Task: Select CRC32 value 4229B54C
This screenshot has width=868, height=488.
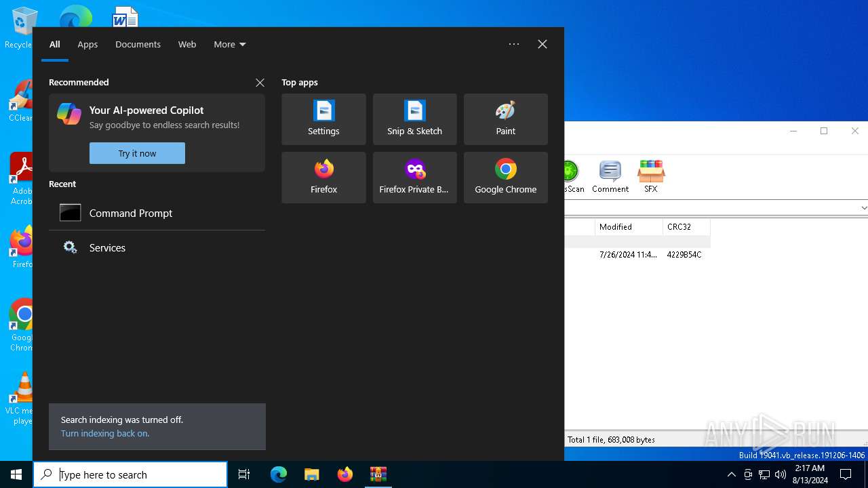Action: (684, 255)
